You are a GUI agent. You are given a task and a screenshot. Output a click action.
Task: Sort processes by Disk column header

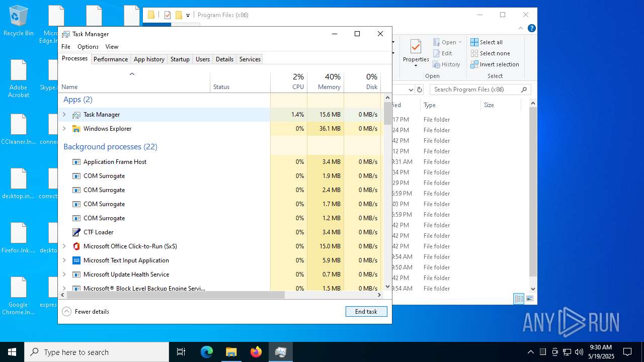point(362,82)
